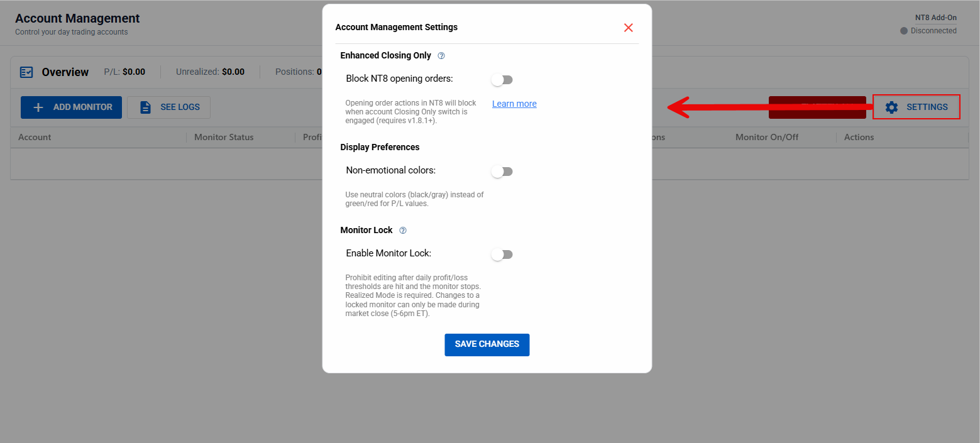Enable the Block NT8 opening orders switch
The height and width of the screenshot is (443, 980).
502,80
